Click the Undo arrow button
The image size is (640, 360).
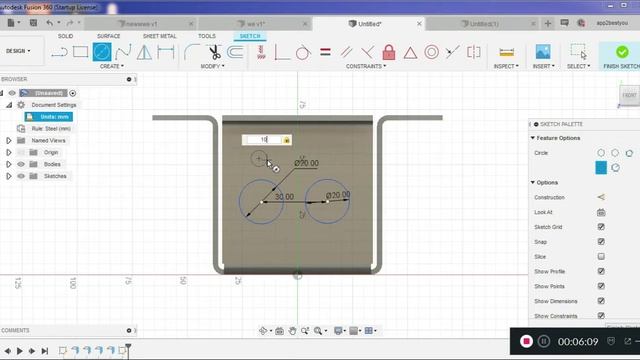[50, 23]
